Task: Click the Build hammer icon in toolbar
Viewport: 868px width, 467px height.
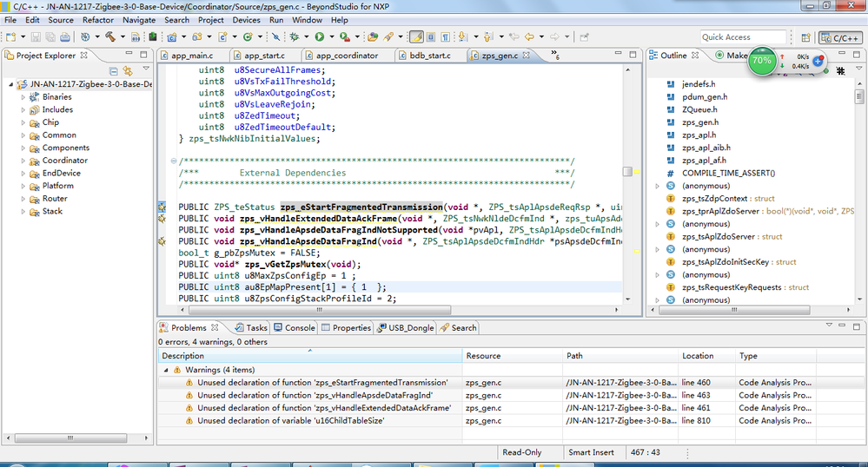Action: pyautogui.click(x=110, y=37)
